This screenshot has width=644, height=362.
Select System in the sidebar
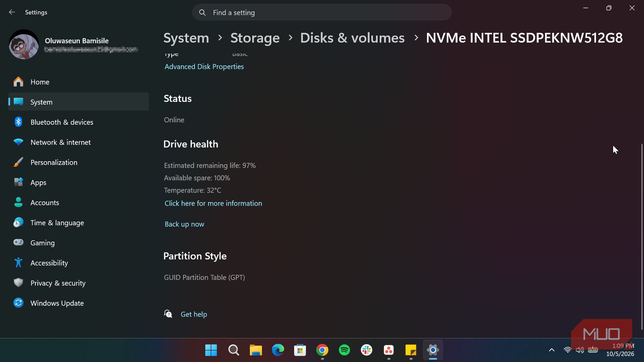[78, 102]
